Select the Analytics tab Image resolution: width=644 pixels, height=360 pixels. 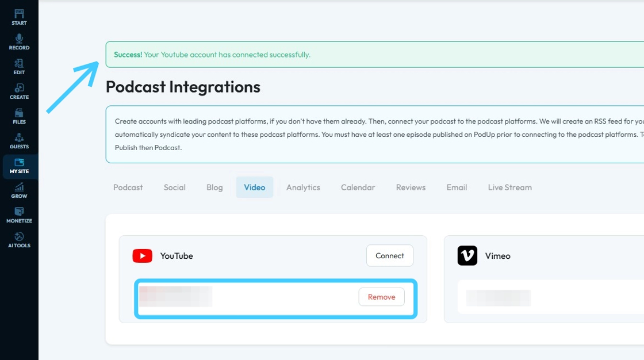point(303,187)
